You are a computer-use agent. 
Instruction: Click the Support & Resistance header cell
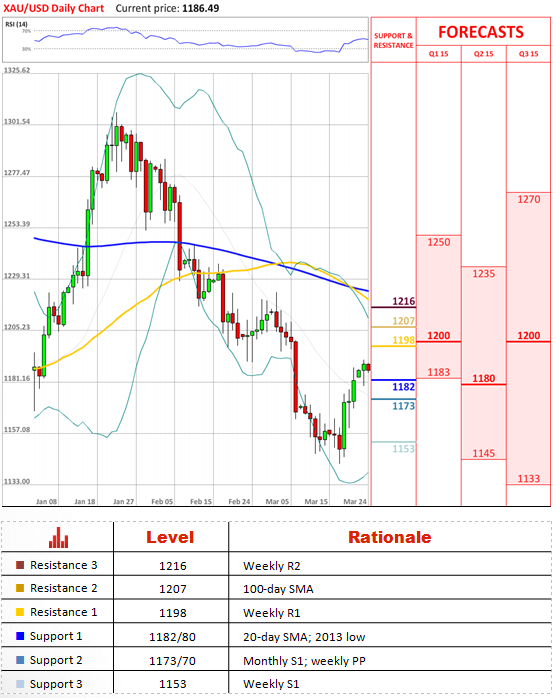click(x=394, y=40)
